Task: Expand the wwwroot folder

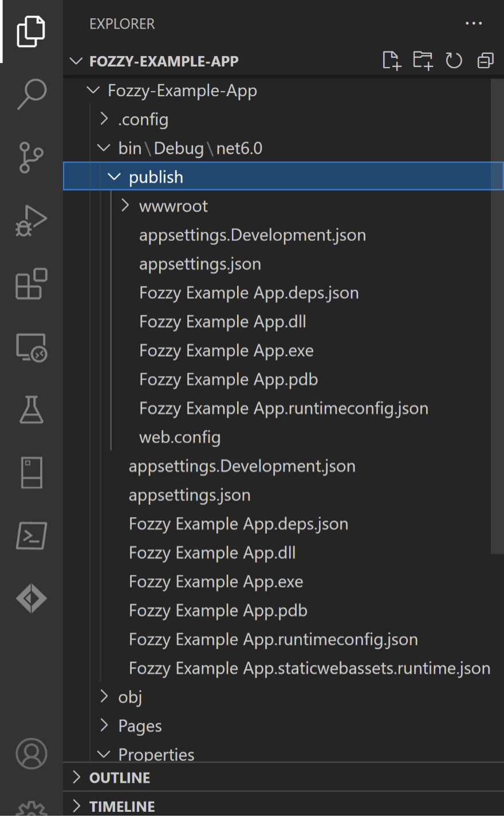Action: tap(173, 206)
